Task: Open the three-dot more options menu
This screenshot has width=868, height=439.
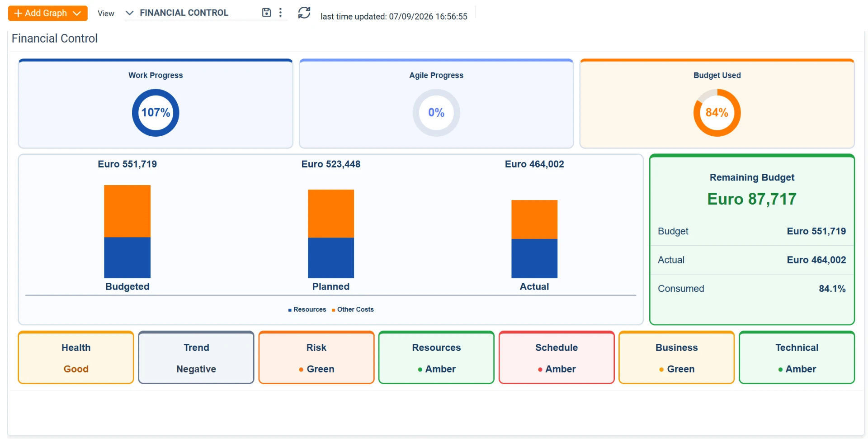Action: [281, 13]
